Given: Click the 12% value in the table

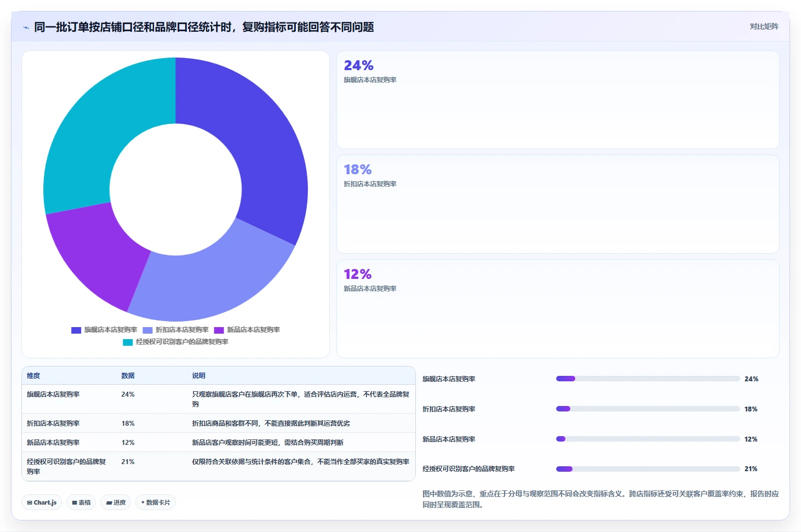Looking at the screenshot, I should [128, 443].
